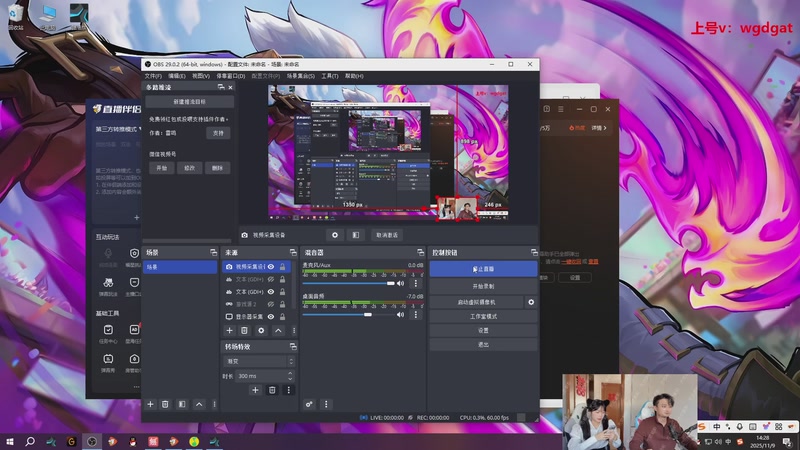The height and width of the screenshot is (450, 800).
Task: Click the webcam overlay in the OBS preview
Action: click(457, 208)
